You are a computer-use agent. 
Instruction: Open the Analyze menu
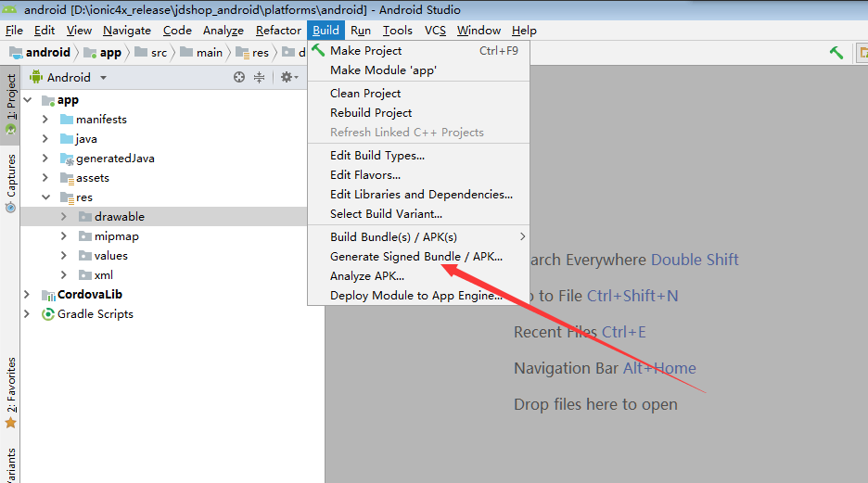223,31
